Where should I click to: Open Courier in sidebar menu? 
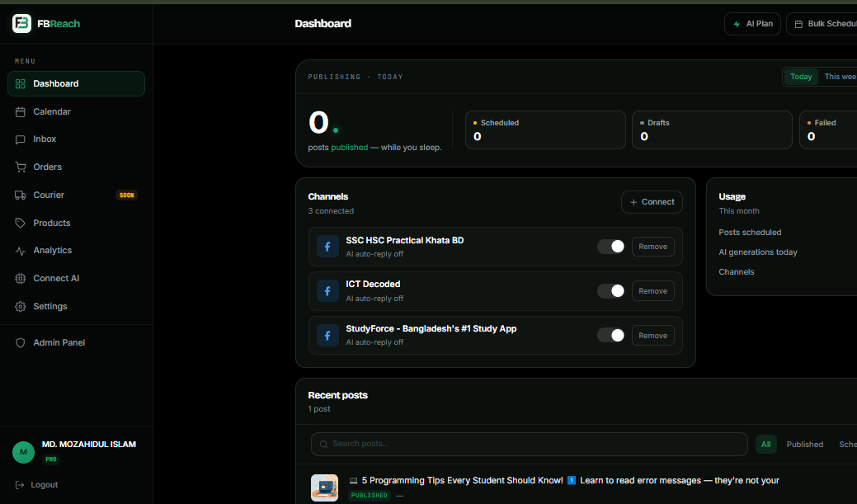pyautogui.click(x=77, y=195)
